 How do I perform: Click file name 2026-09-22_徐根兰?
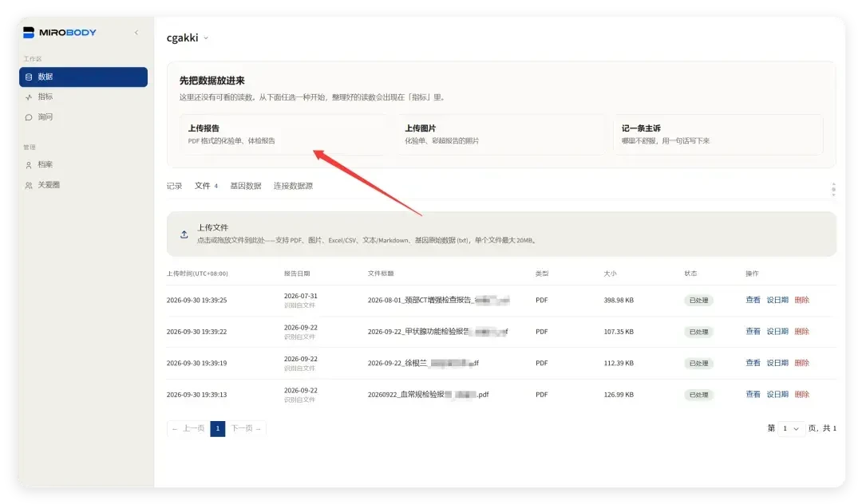[423, 363]
